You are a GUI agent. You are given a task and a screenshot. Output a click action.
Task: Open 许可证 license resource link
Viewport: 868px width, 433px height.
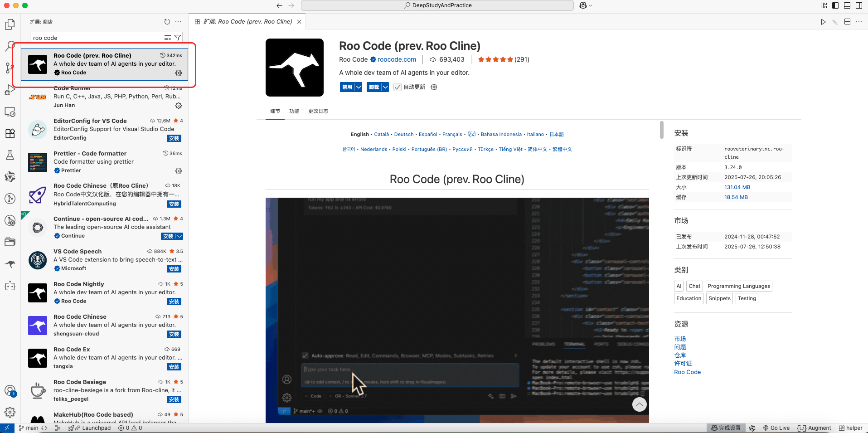coord(683,363)
